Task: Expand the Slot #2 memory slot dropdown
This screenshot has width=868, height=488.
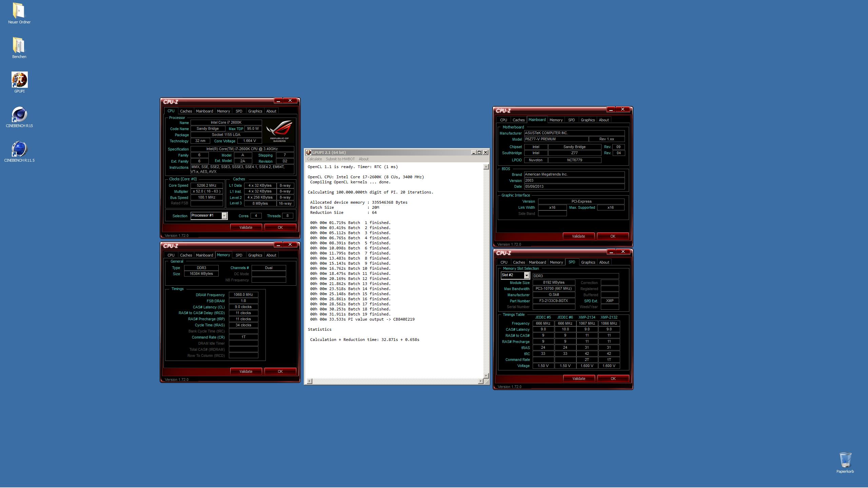Action: click(527, 276)
